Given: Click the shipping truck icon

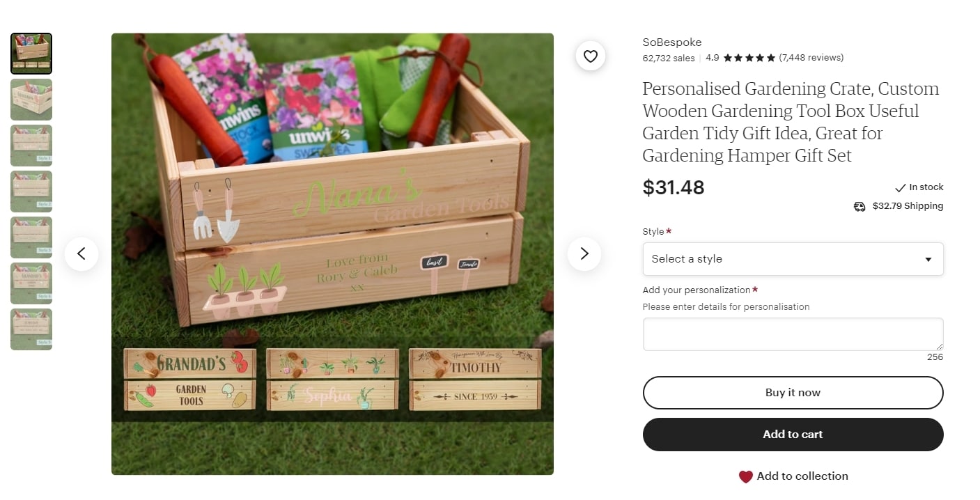Looking at the screenshot, I should click(x=860, y=206).
